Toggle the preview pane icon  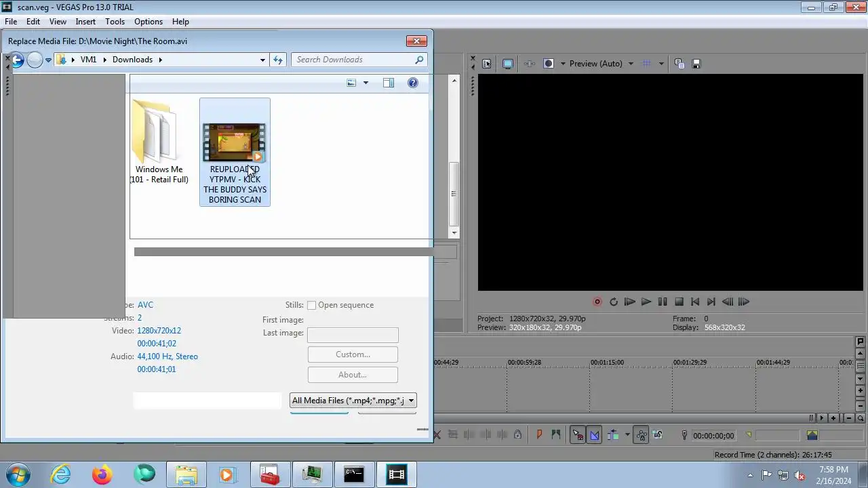pyautogui.click(x=388, y=83)
